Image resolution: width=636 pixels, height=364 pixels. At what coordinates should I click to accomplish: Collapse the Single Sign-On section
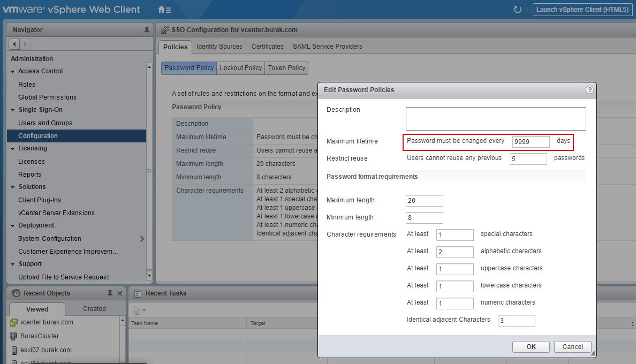pos(12,110)
